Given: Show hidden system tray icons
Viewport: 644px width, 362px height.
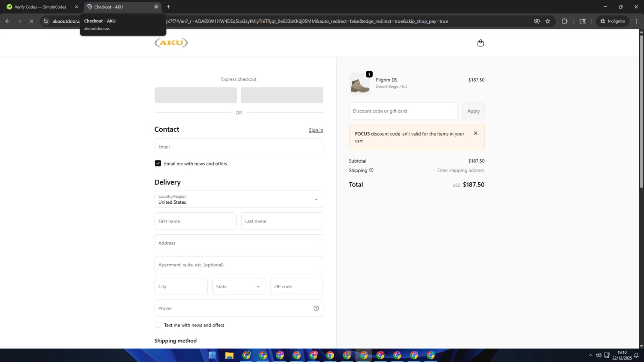Looking at the screenshot, I should pyautogui.click(x=590, y=355).
